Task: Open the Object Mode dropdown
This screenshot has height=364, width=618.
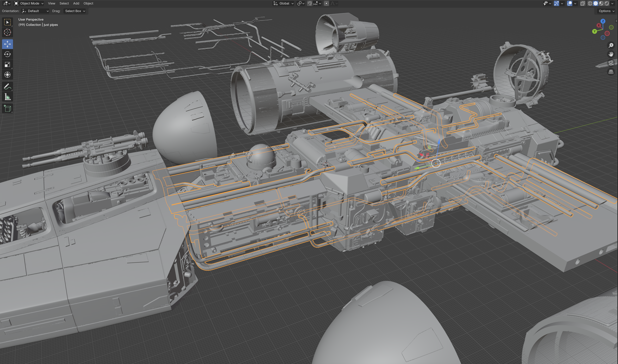Action: tap(29, 4)
